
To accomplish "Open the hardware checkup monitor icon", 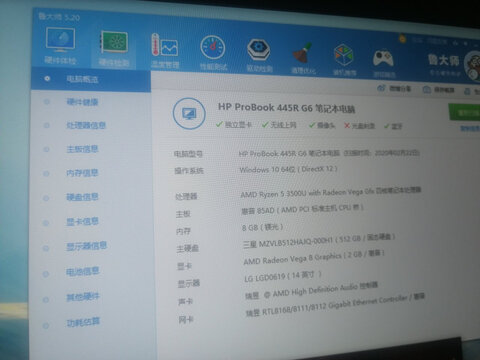I will [60, 40].
